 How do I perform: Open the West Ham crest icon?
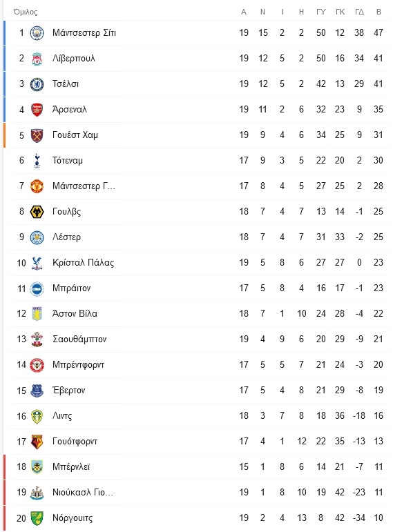click(x=37, y=135)
